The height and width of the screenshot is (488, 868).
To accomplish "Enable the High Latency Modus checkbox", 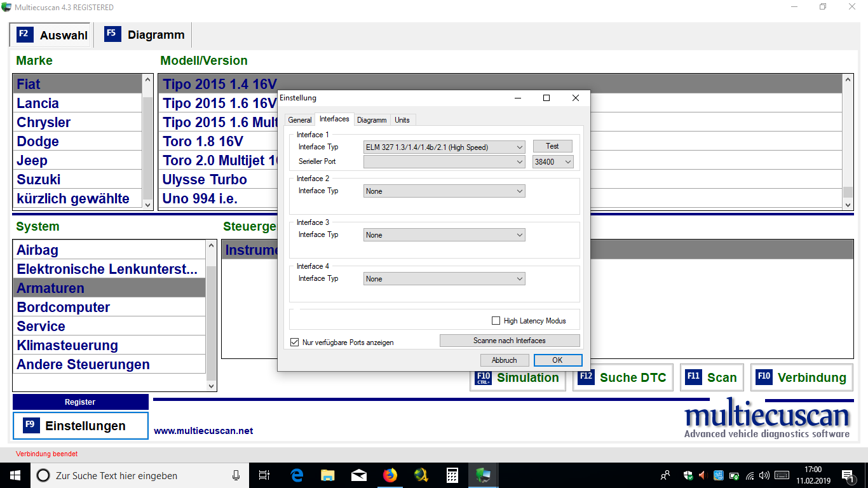I will [496, 321].
